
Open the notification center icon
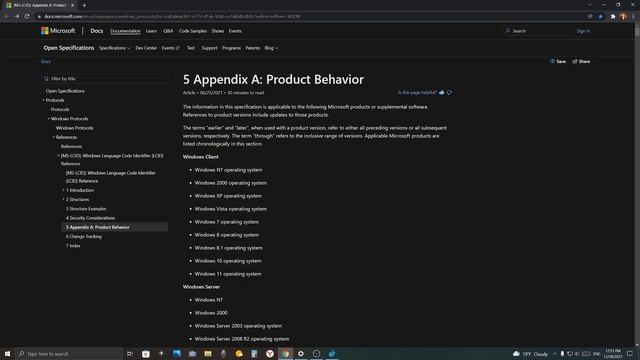(x=630, y=353)
